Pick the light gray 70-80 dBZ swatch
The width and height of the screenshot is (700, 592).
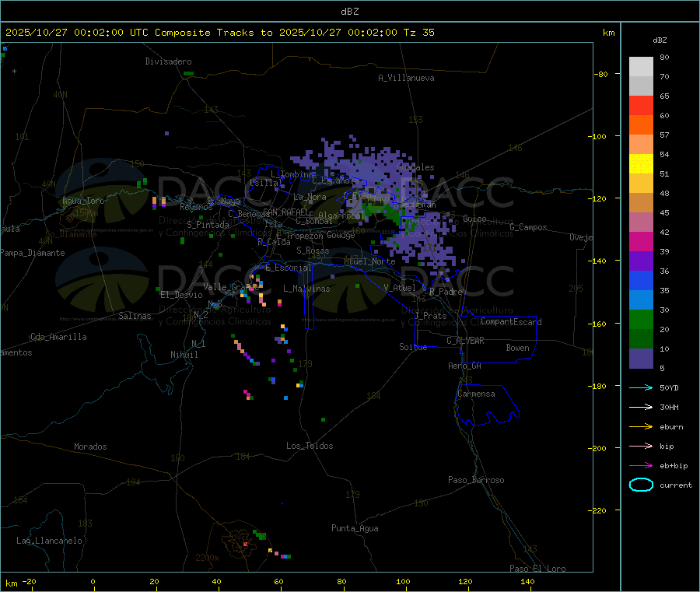tap(641, 67)
